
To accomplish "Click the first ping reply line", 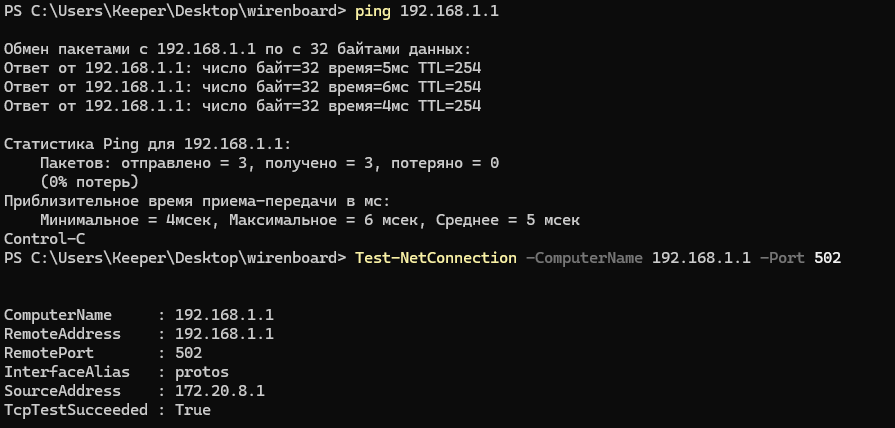I will point(243,68).
